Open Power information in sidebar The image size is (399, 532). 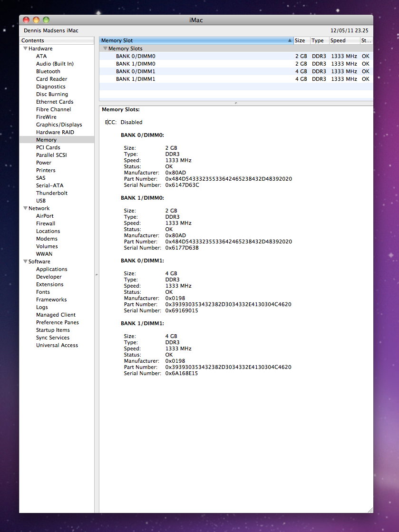click(x=44, y=163)
